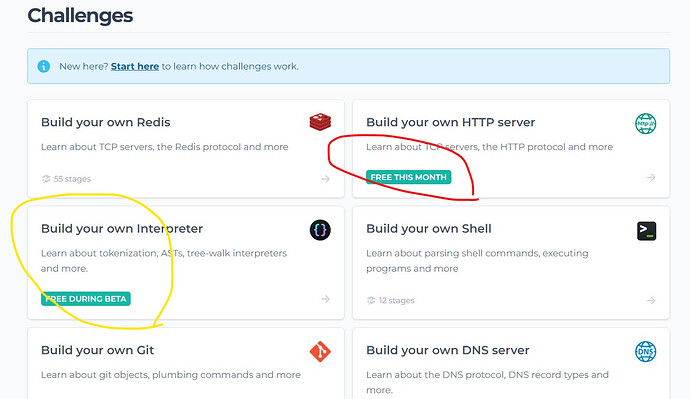Click the FREE THIS MONTH badge
Screen dimensions: 690x399
408,177
